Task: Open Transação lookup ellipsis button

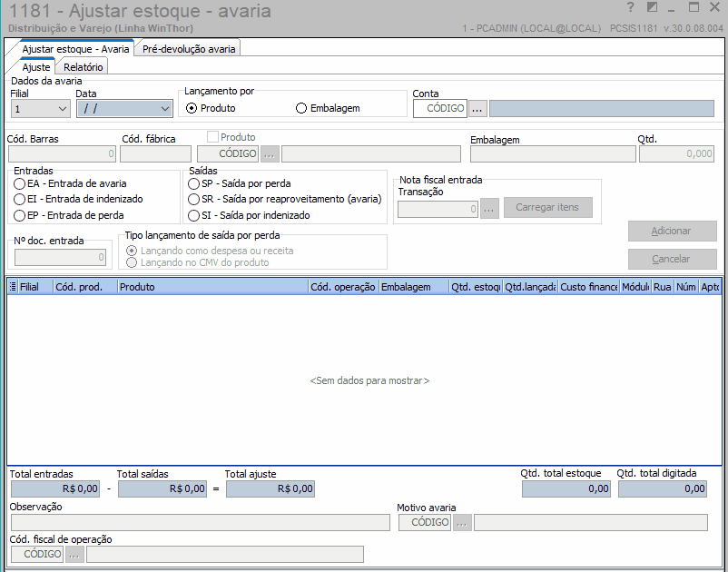Action: [489, 209]
